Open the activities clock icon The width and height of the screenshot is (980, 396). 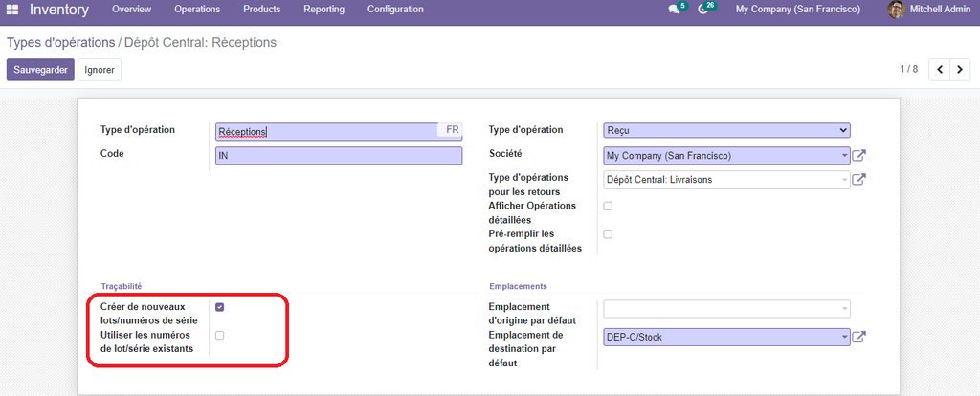[703, 10]
